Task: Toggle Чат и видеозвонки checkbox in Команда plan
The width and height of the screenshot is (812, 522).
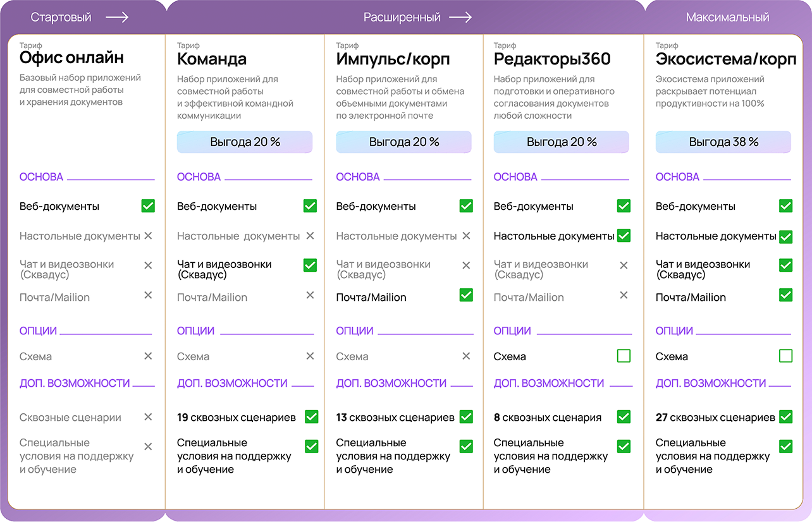Action: click(x=310, y=265)
